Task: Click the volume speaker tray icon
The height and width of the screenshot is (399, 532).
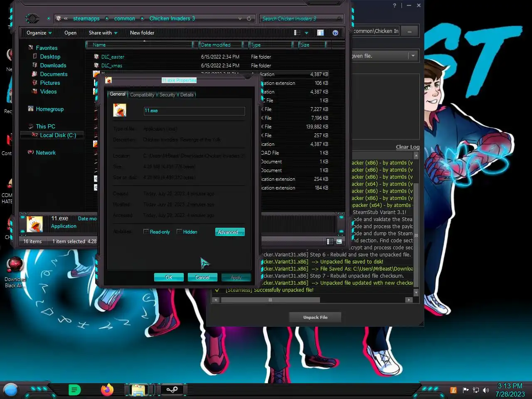Action: click(x=486, y=390)
